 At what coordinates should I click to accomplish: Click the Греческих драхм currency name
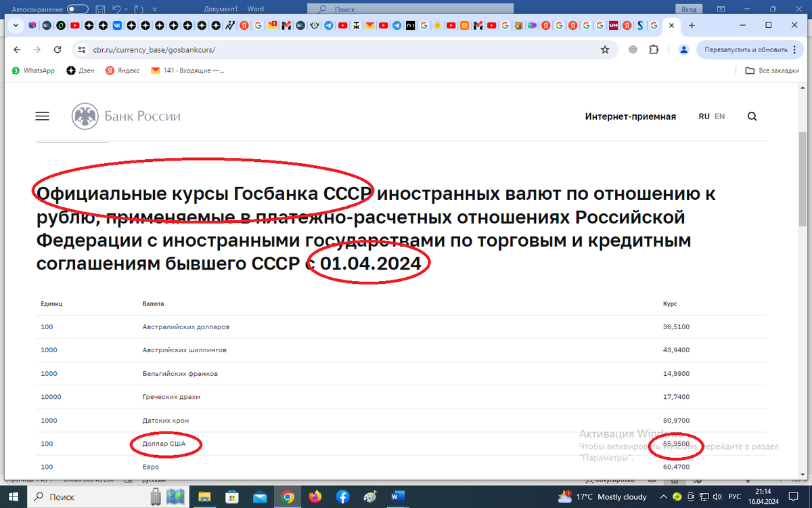pos(171,397)
